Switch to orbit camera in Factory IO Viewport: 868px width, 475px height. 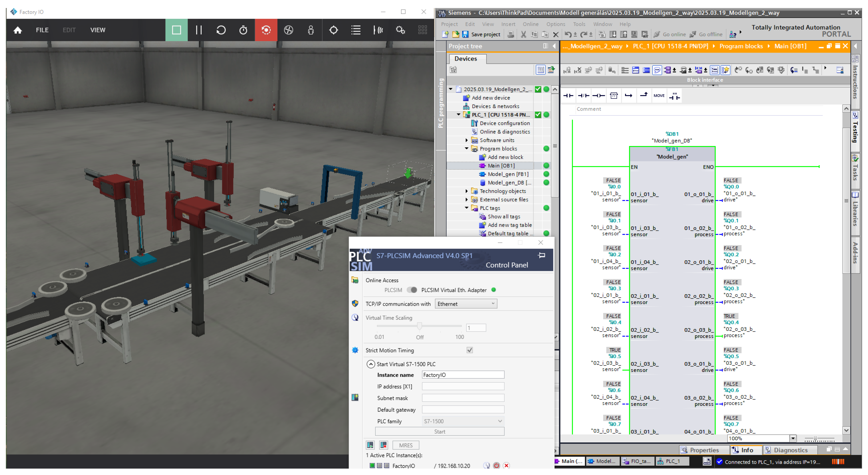[288, 30]
